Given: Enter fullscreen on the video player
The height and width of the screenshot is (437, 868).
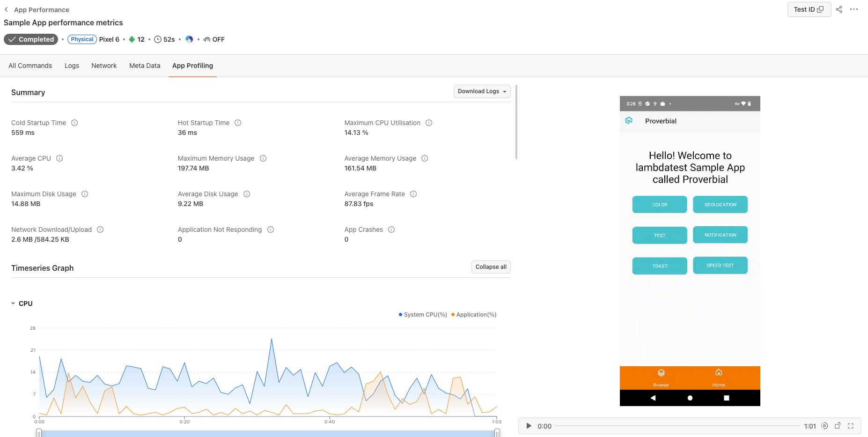Looking at the screenshot, I should 851,426.
